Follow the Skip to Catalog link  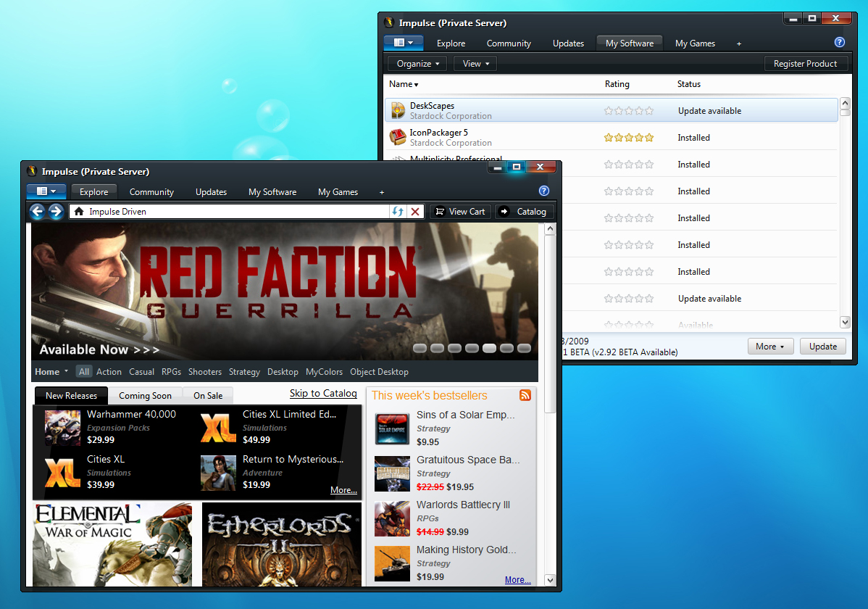tap(323, 394)
